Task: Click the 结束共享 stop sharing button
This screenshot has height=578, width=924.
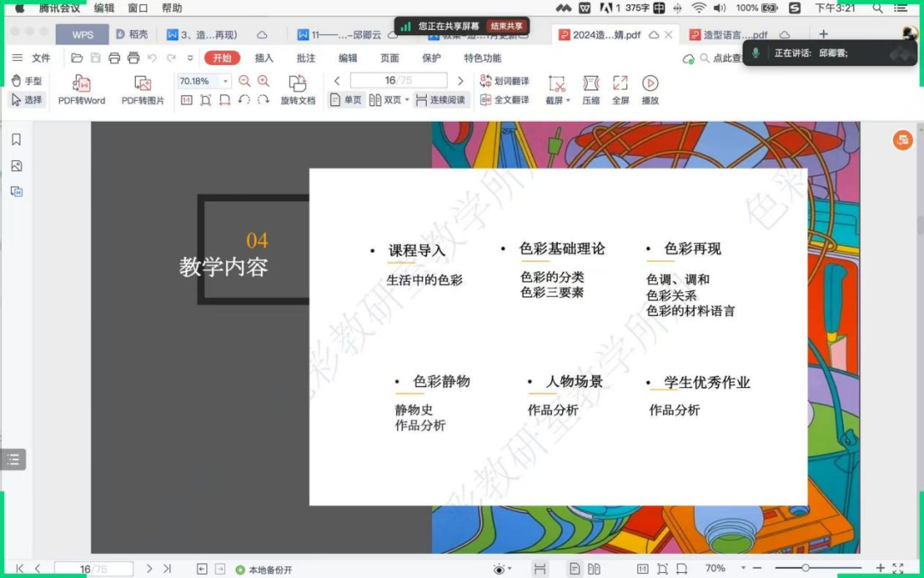Action: (507, 26)
